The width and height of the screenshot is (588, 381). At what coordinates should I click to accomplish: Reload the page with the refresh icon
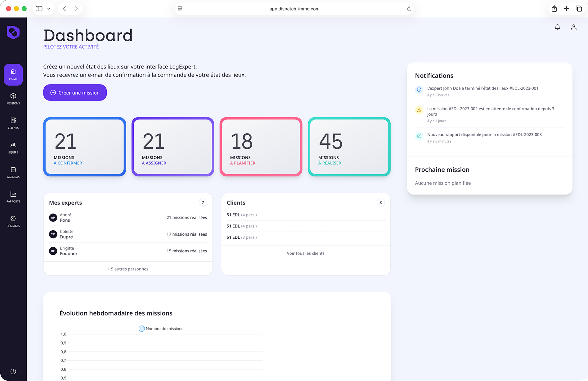click(x=409, y=9)
